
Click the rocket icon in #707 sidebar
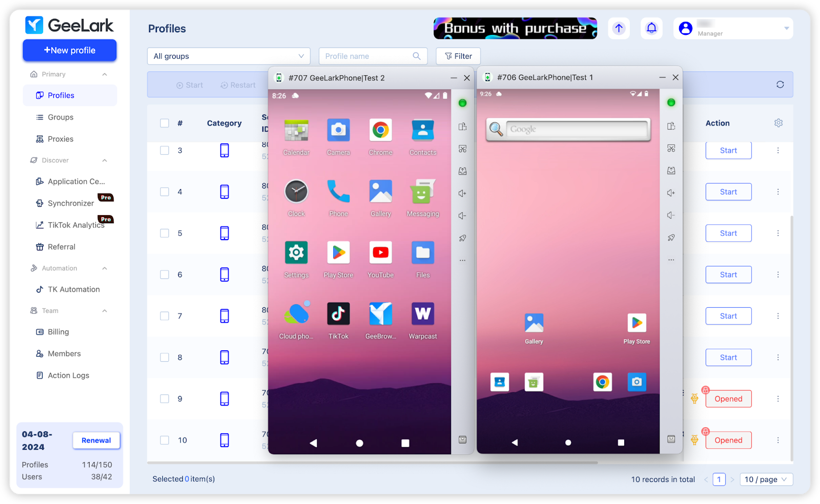462,238
